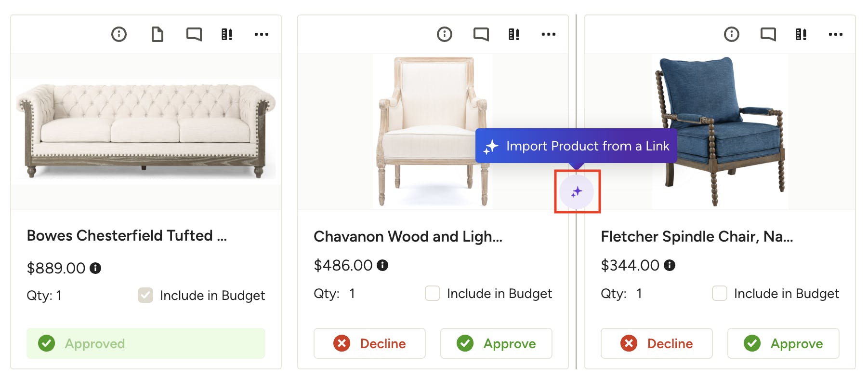This screenshot has height=380, width=868.
Task: Click priority flag icon on Chavanon card
Action: (x=514, y=34)
